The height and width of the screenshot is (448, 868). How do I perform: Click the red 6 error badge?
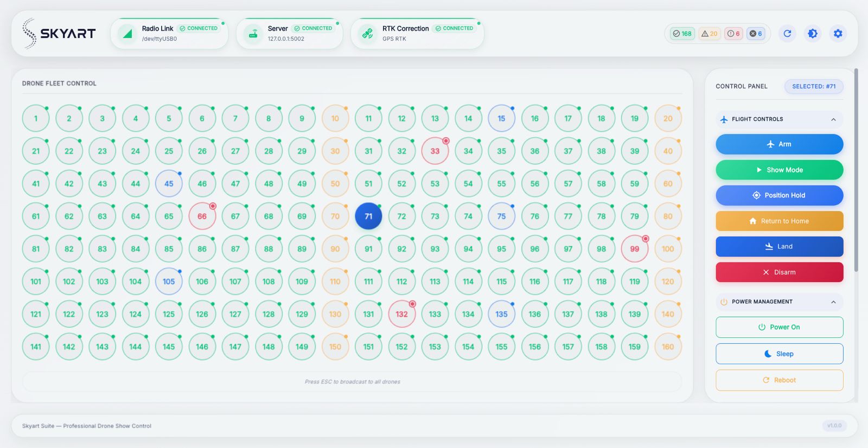pyautogui.click(x=733, y=34)
